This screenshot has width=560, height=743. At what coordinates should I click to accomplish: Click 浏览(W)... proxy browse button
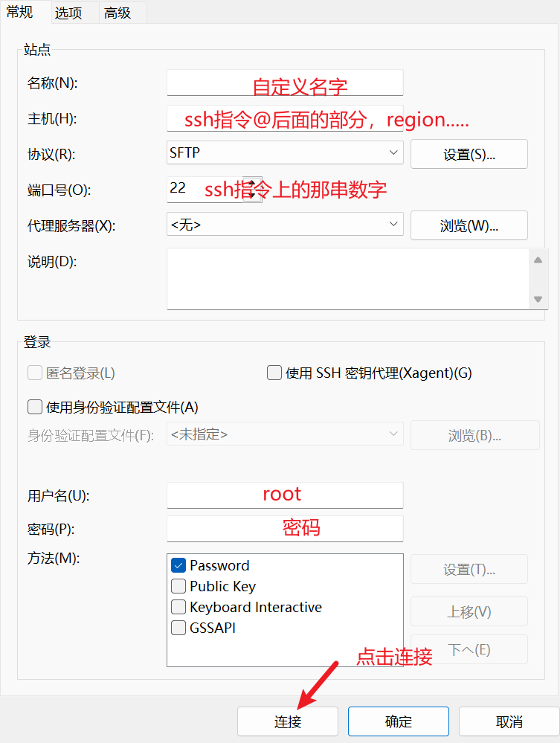coord(469,225)
